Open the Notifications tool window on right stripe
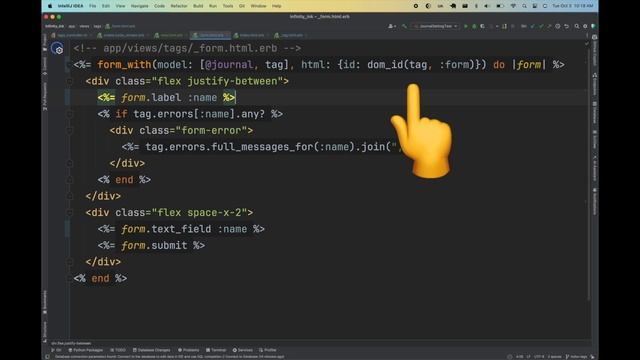 click(594, 201)
